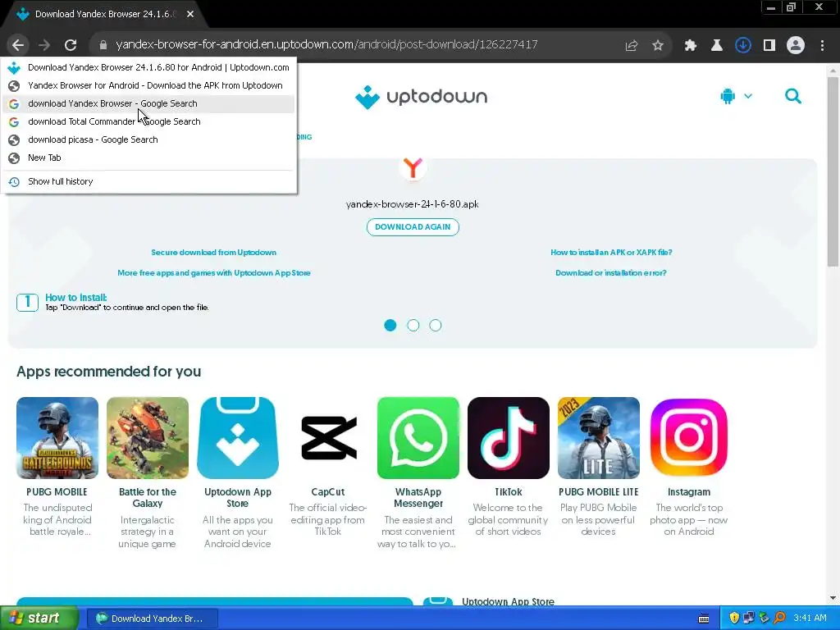Open the Instagram app icon

tap(689, 438)
